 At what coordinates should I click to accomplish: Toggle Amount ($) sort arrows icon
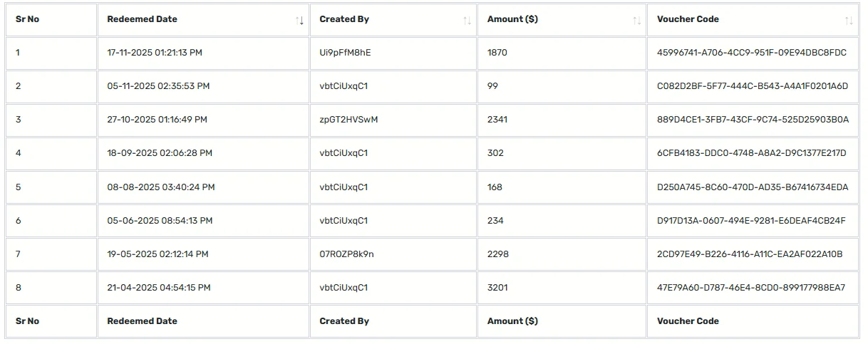(x=637, y=21)
